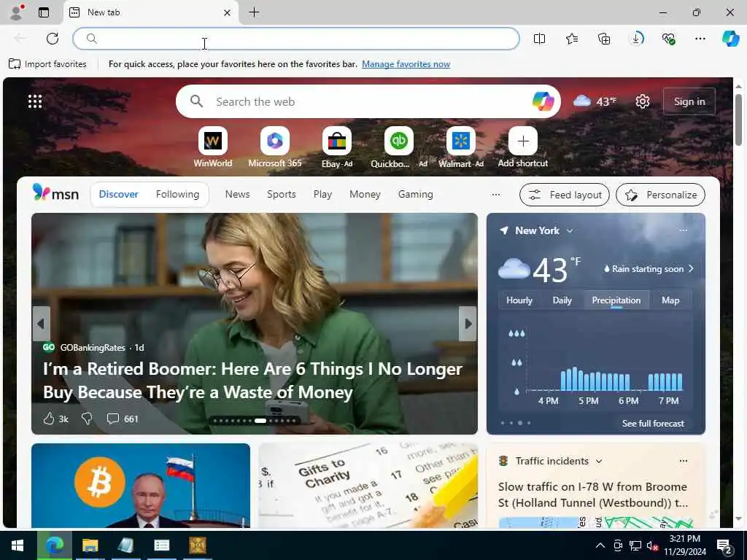The image size is (747, 560).
Task: Click Import favorites
Action: (x=47, y=64)
